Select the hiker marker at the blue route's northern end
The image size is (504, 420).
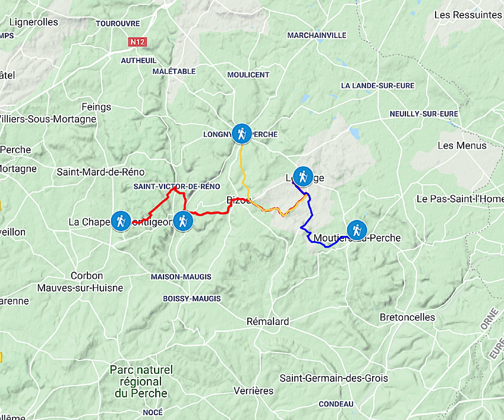[303, 176]
